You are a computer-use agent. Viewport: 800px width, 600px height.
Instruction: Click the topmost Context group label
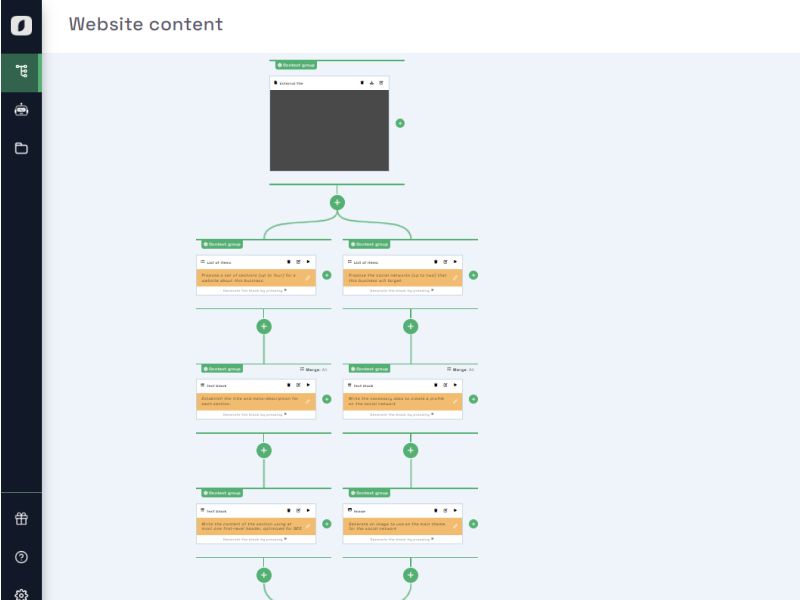coord(296,65)
